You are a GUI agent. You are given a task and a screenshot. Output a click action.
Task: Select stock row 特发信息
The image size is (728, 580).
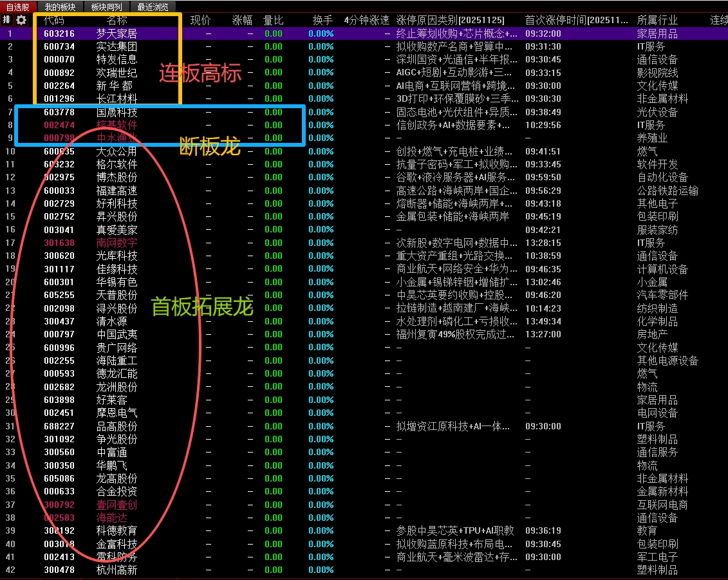click(364, 59)
